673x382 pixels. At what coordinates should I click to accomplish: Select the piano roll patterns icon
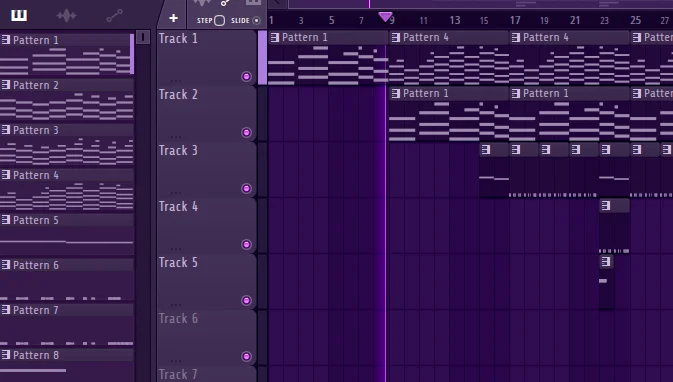point(19,15)
